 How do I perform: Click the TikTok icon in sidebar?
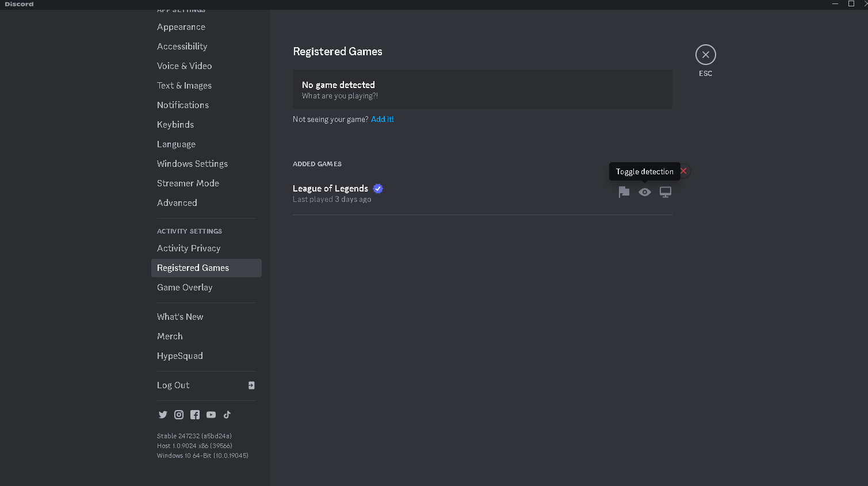(x=227, y=415)
